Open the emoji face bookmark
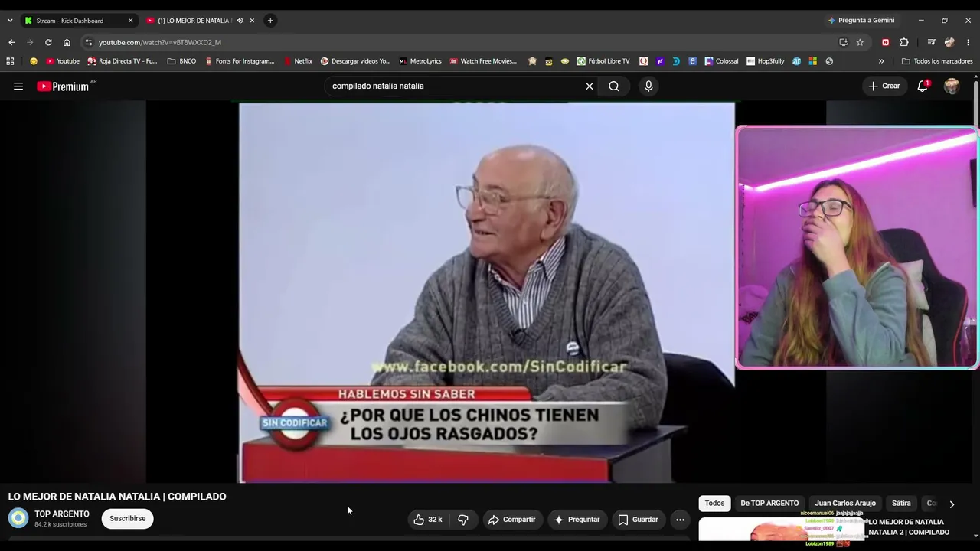This screenshot has width=980, height=551. [33, 61]
